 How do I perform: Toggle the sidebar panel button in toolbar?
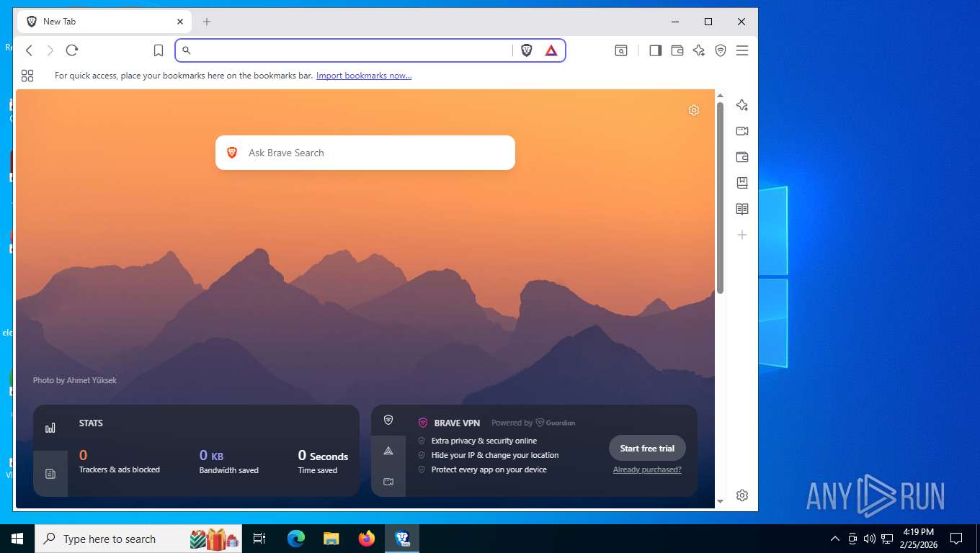click(655, 50)
